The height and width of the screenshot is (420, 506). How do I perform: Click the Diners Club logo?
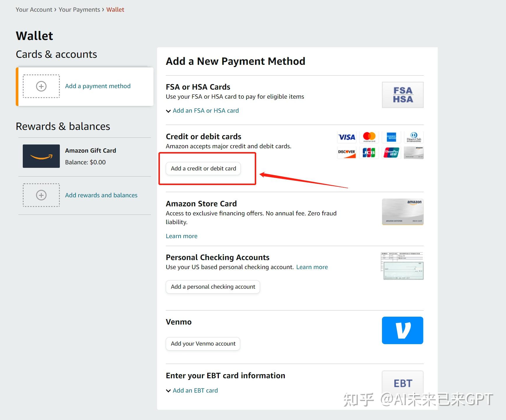click(414, 137)
